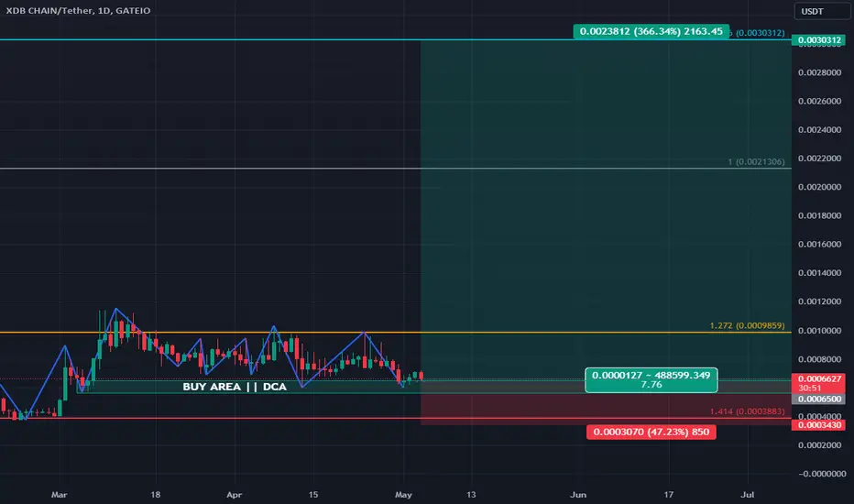The height and width of the screenshot is (504, 854).
Task: Open the USDT currency selector
Action: 822,11
